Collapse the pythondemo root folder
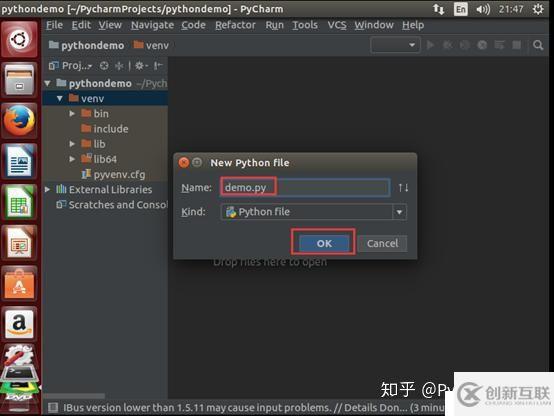 point(48,83)
